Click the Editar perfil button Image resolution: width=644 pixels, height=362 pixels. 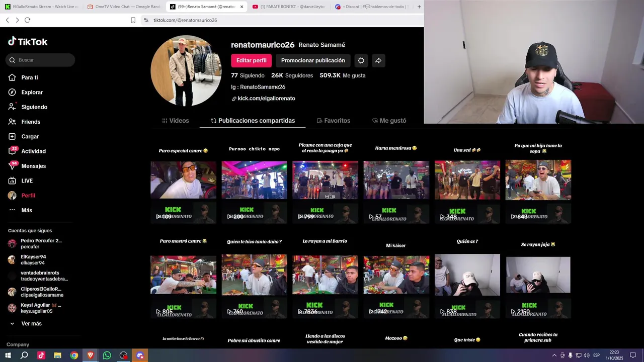(251, 60)
